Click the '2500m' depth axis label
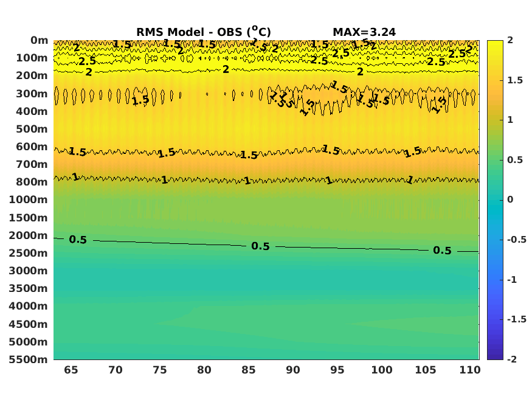This screenshot has height=399, width=532. click(x=28, y=253)
